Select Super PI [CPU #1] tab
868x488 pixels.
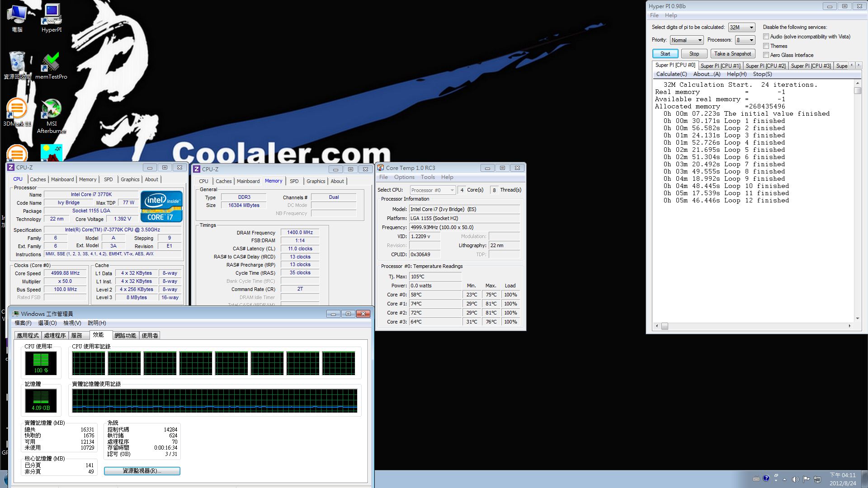coord(720,66)
